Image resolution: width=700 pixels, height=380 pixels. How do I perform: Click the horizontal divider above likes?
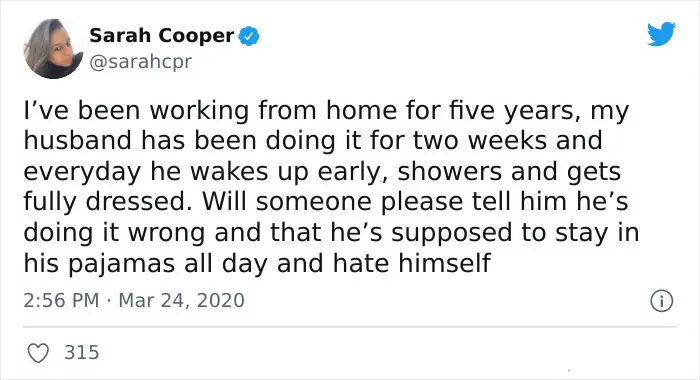click(x=350, y=327)
